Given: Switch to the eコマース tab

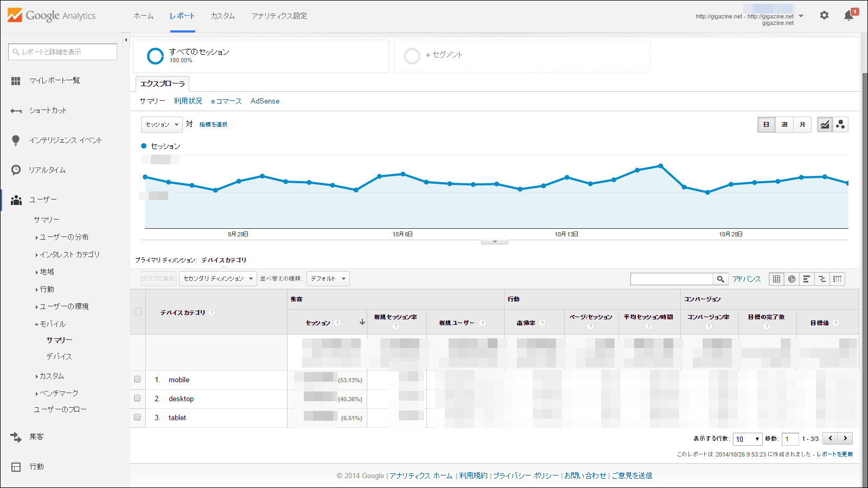Looking at the screenshot, I should click(226, 101).
